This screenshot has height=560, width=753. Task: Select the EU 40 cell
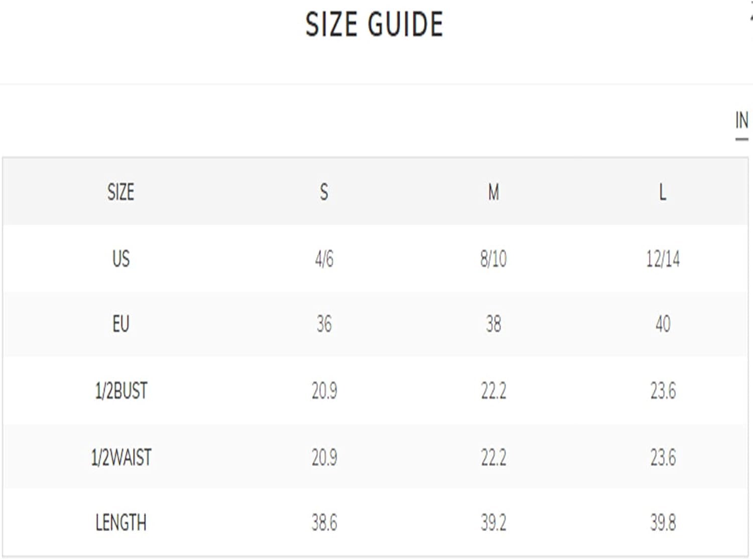pos(663,324)
